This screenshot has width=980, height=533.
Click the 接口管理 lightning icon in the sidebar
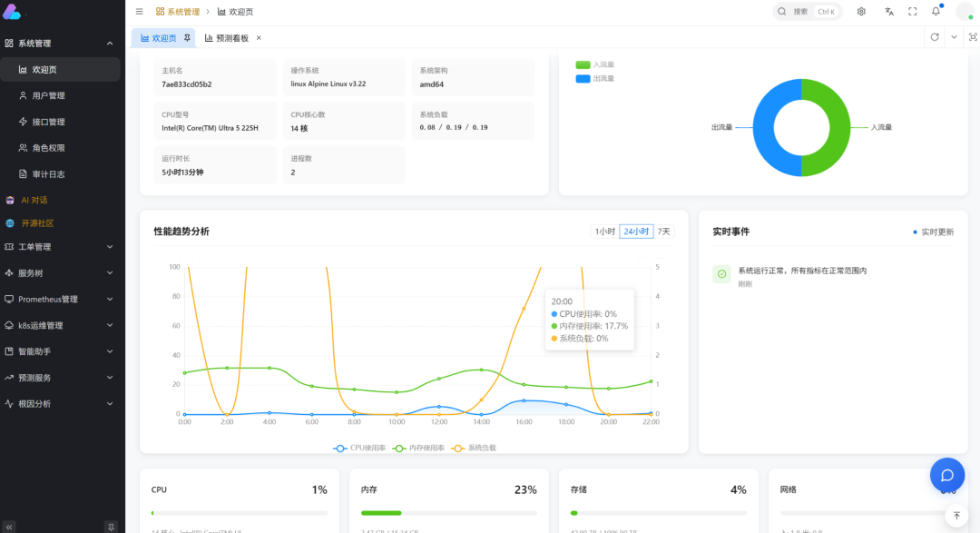tap(23, 122)
